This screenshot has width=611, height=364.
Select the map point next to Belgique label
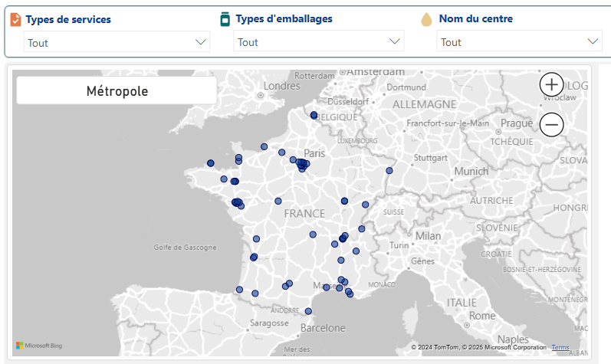314,115
